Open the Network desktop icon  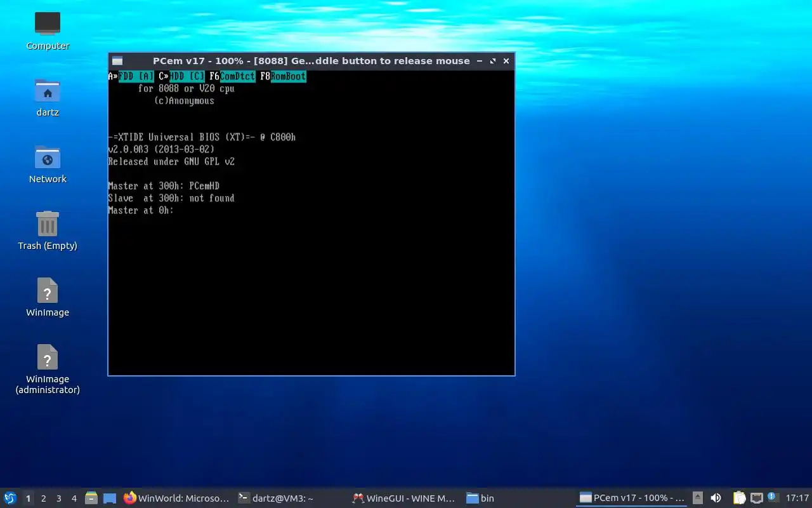[x=48, y=164]
